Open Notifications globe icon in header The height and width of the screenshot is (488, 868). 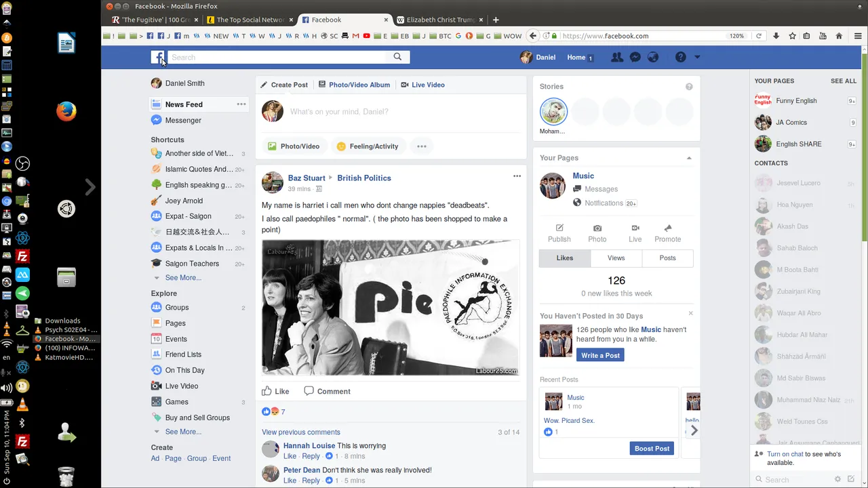[653, 58]
